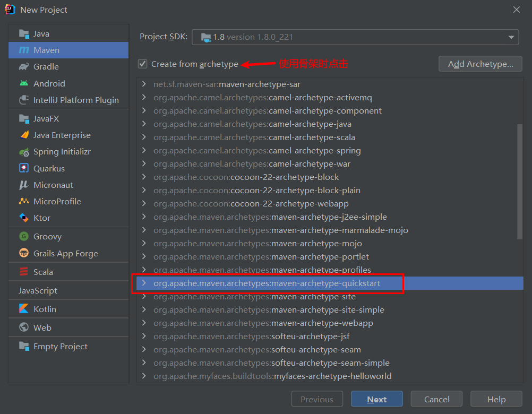Expand the cocoon-22-archetype-block chevron

pyautogui.click(x=144, y=177)
